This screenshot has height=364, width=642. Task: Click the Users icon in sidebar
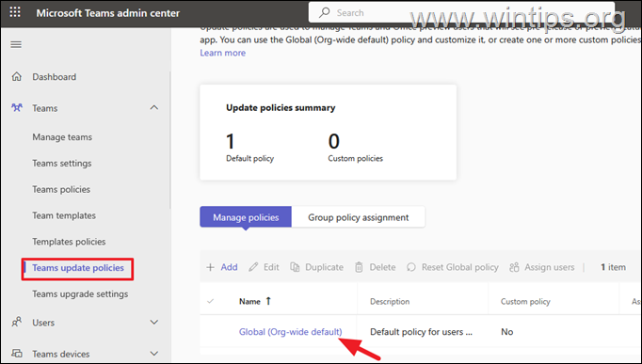click(17, 323)
